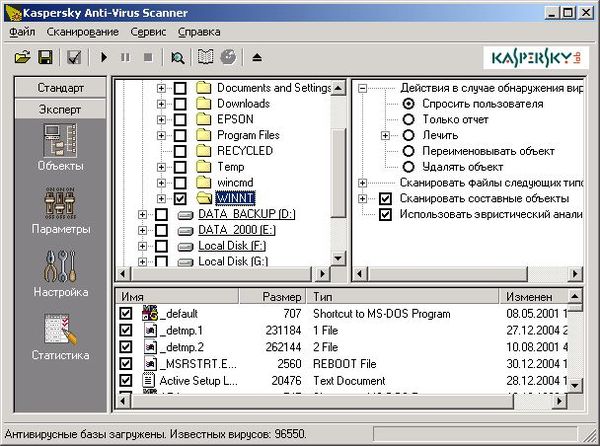Viewport: 600px width, 446px height.
Task: Sort file list by Имя column
Action: pyautogui.click(x=177, y=296)
